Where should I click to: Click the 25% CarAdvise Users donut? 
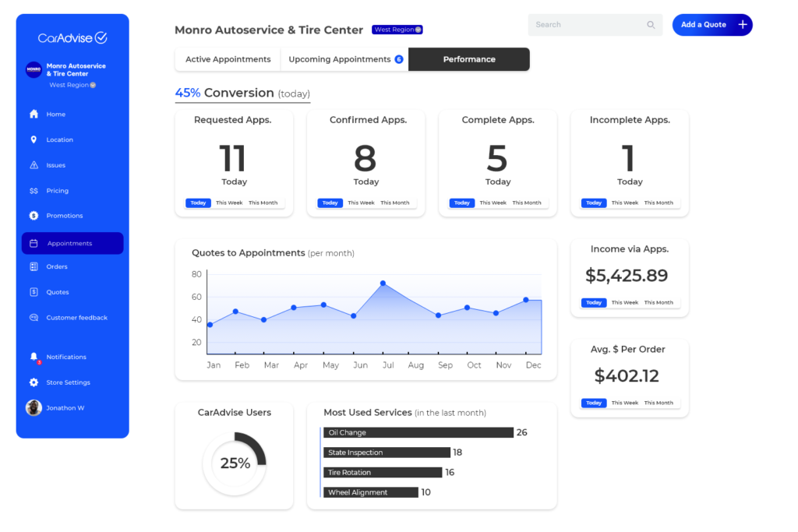point(235,463)
